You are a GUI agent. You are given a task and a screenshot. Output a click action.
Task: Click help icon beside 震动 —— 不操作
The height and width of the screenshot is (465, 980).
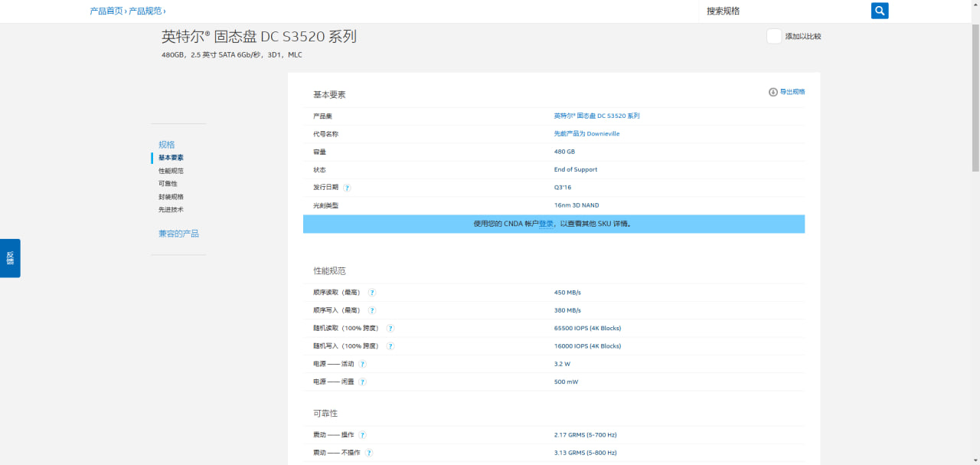[369, 453]
